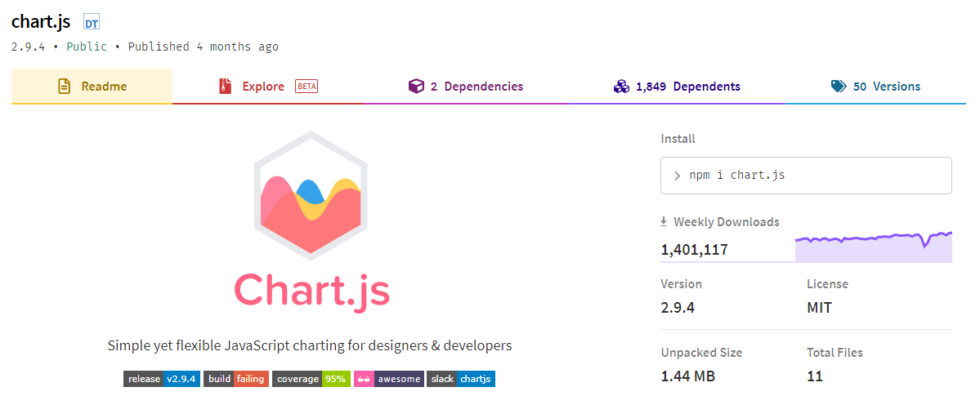Copy the npm i chart.js install command
The width and height of the screenshot is (980, 396).
[806, 176]
